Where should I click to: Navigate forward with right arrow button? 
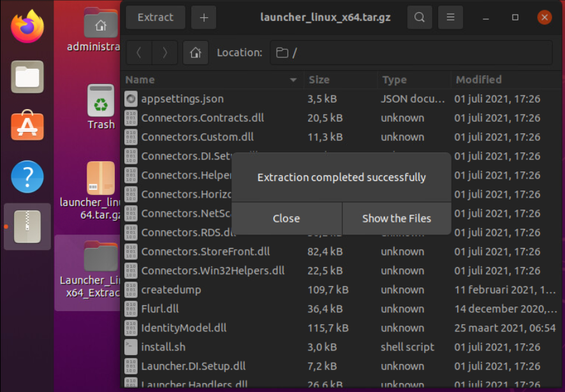(165, 53)
